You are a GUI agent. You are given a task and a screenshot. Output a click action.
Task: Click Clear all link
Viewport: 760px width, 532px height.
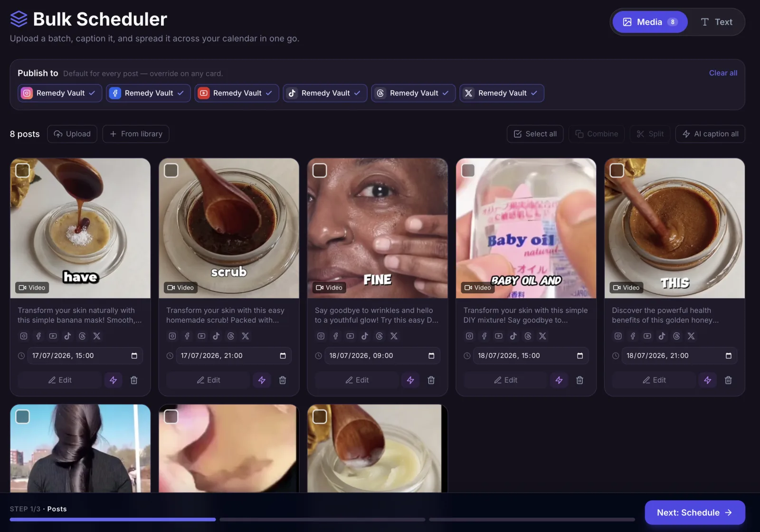click(x=723, y=73)
